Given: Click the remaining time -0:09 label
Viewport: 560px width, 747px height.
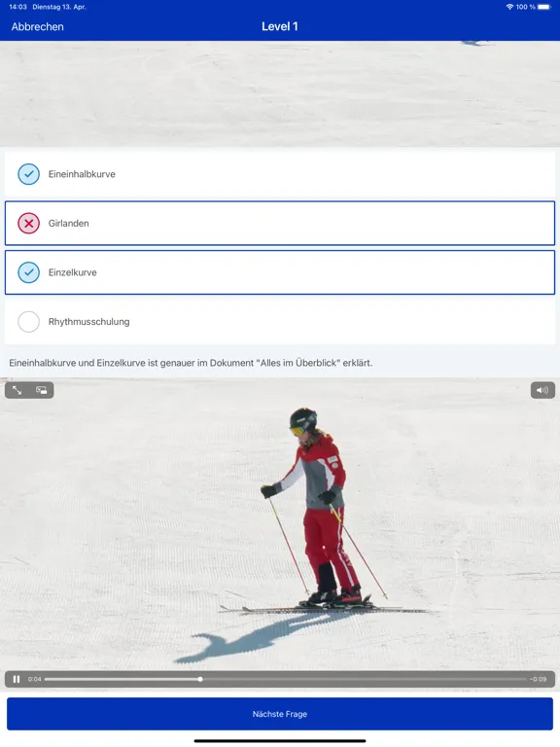Looking at the screenshot, I should pyautogui.click(x=539, y=679).
